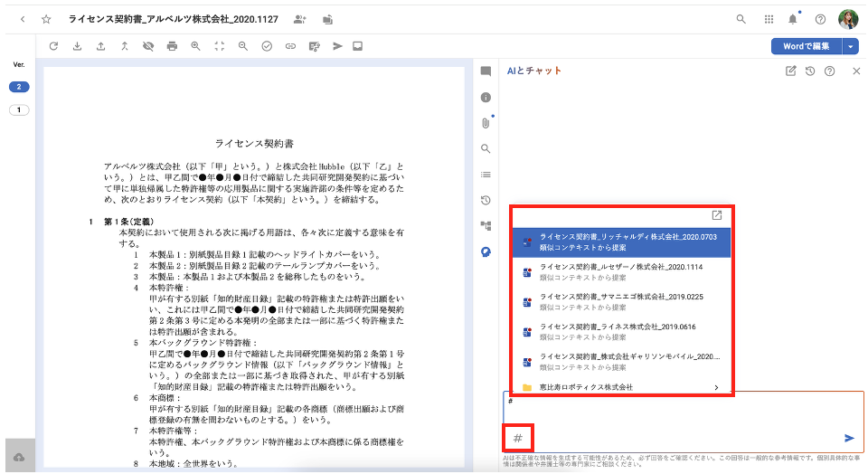Viewport: 868px width, 474px height.
Task: Reload the document with refresh icon
Action: coord(53,46)
